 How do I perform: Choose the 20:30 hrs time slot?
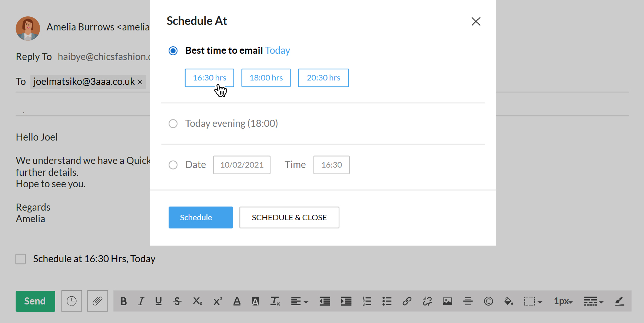coord(323,78)
